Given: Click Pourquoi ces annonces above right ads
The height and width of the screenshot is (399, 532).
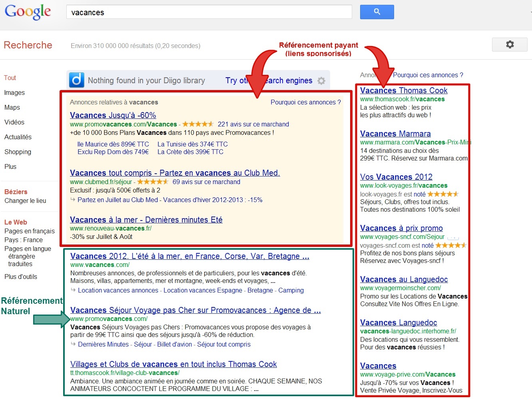Looking at the screenshot, I should 428,75.
